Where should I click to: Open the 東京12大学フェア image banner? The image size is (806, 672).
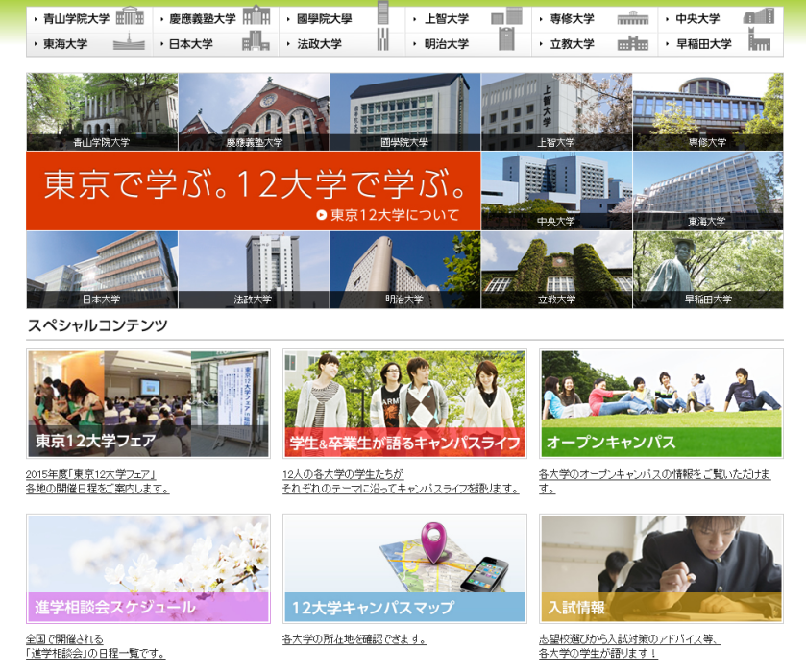point(148,404)
